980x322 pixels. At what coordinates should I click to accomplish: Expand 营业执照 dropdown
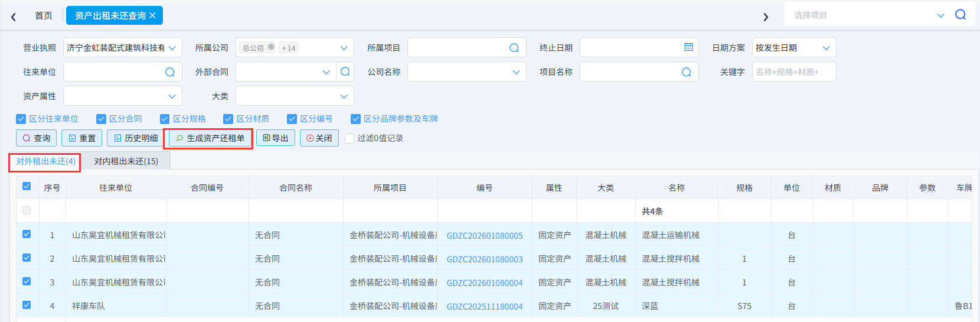tap(172, 48)
